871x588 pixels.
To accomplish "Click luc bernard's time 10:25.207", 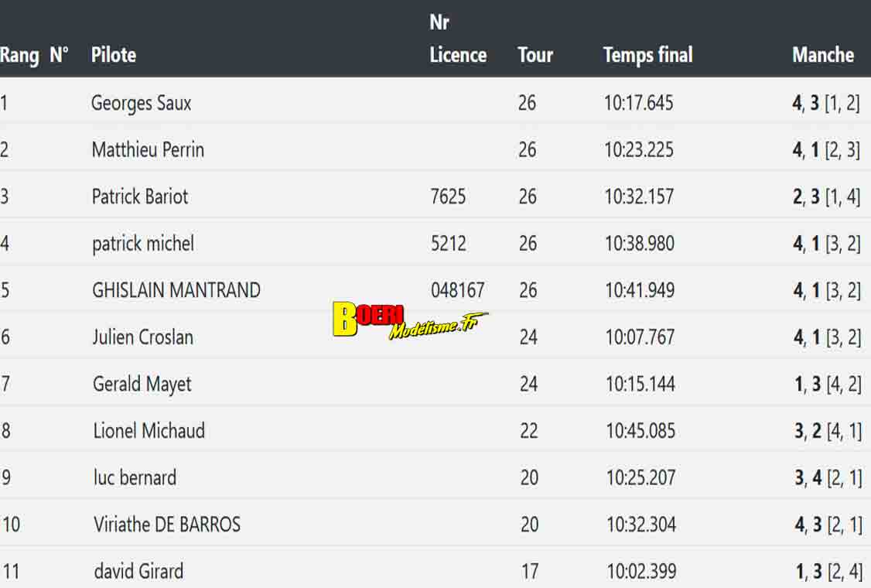I will [x=640, y=477].
